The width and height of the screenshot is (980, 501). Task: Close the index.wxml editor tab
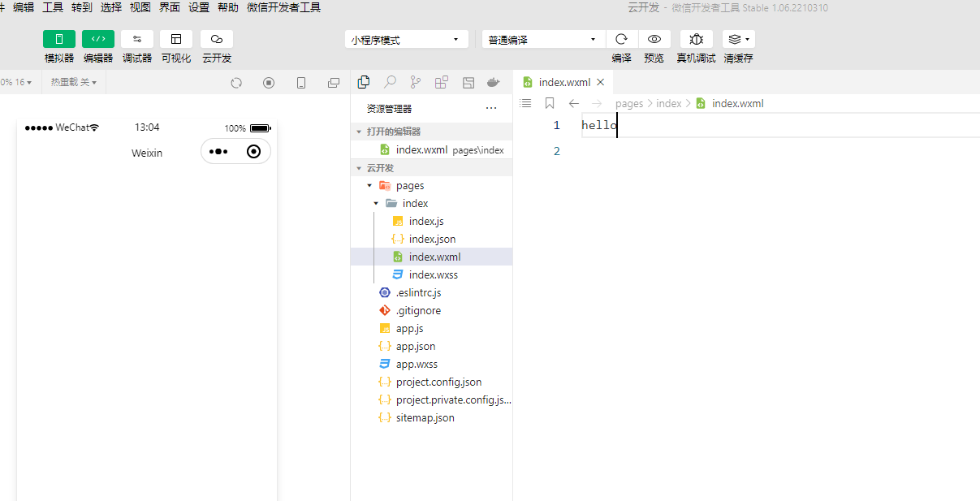(x=601, y=82)
